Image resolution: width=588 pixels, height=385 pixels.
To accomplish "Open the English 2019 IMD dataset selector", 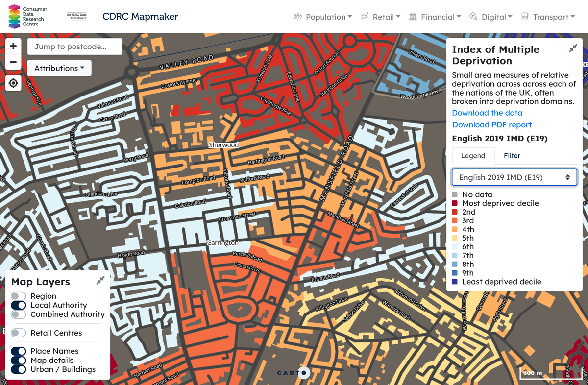I will click(x=514, y=177).
